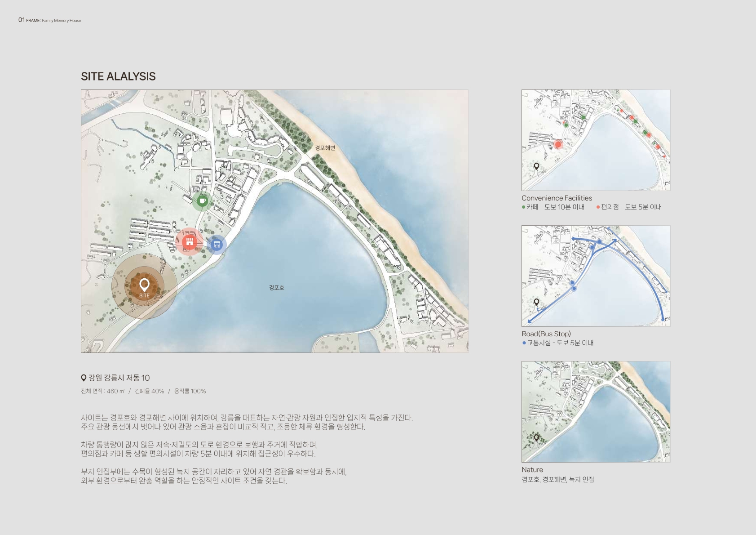Click the address text '강원 강릉시 저동 10'
Screen dimensions: 756x535
[119, 378]
